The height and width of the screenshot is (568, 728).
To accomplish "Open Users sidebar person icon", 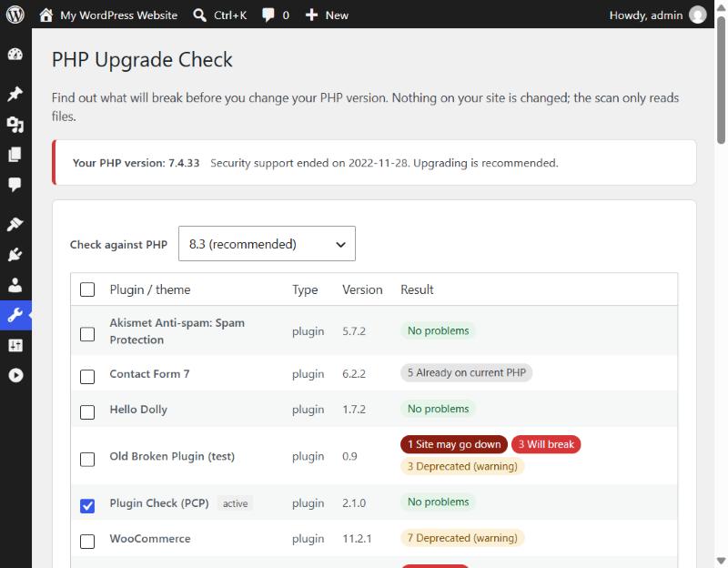I will [15, 285].
